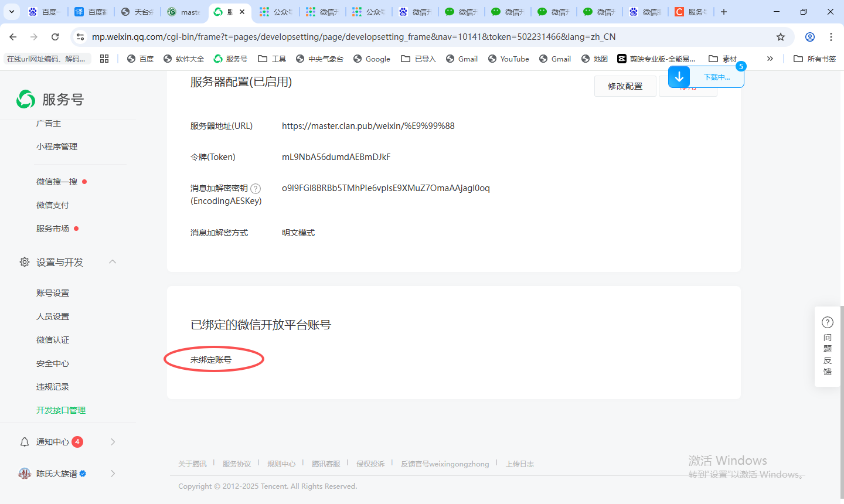Open the 中央气象台 bookmark
844x504 pixels.
click(x=319, y=59)
